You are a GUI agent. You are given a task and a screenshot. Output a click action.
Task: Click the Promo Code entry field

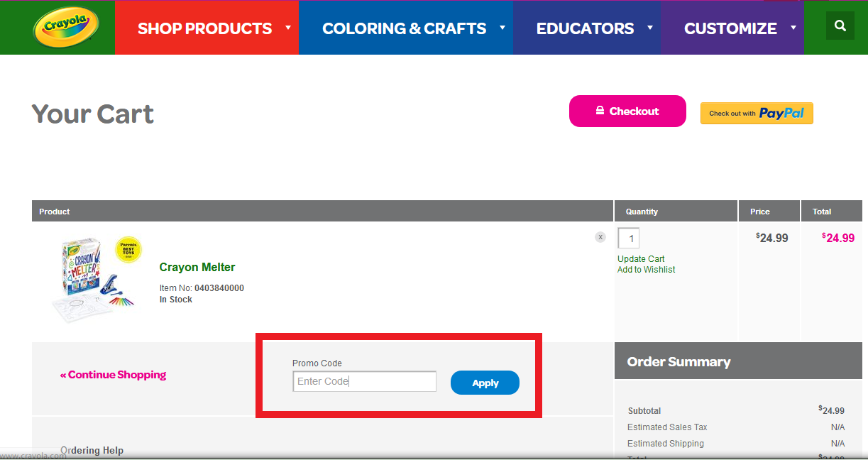pos(365,381)
